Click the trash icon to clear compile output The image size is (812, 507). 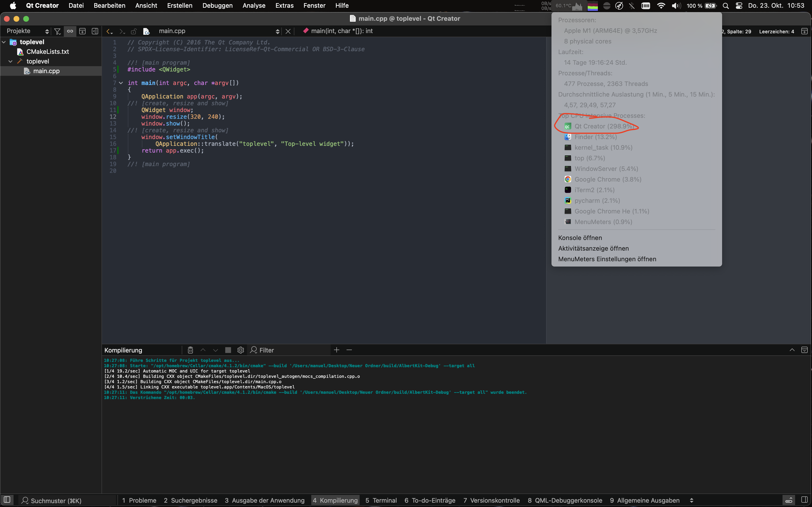(x=190, y=350)
